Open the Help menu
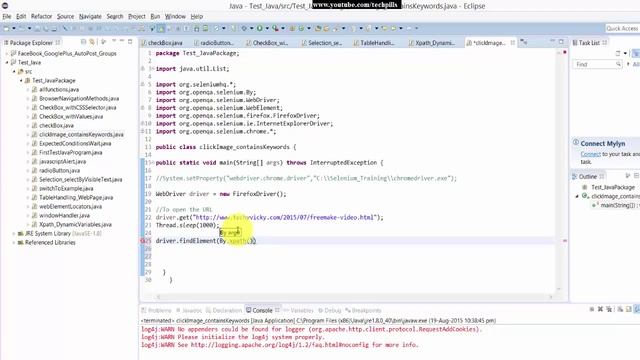Viewport: 640px width, 360px height. pyautogui.click(x=197, y=16)
